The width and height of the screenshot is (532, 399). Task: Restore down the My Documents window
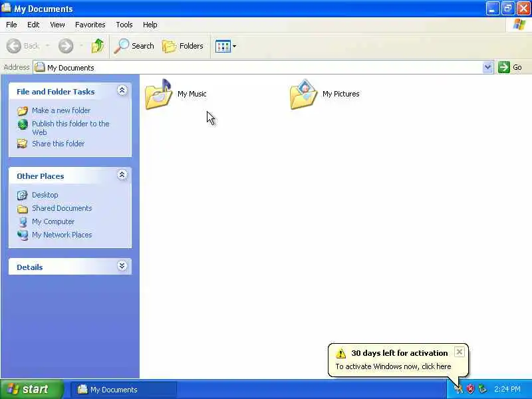[x=508, y=9]
